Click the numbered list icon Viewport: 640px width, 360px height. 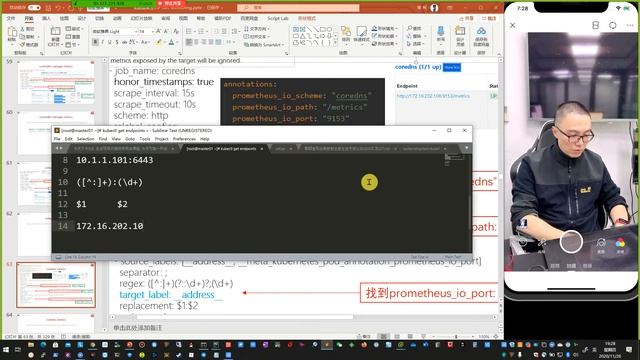[202, 31]
